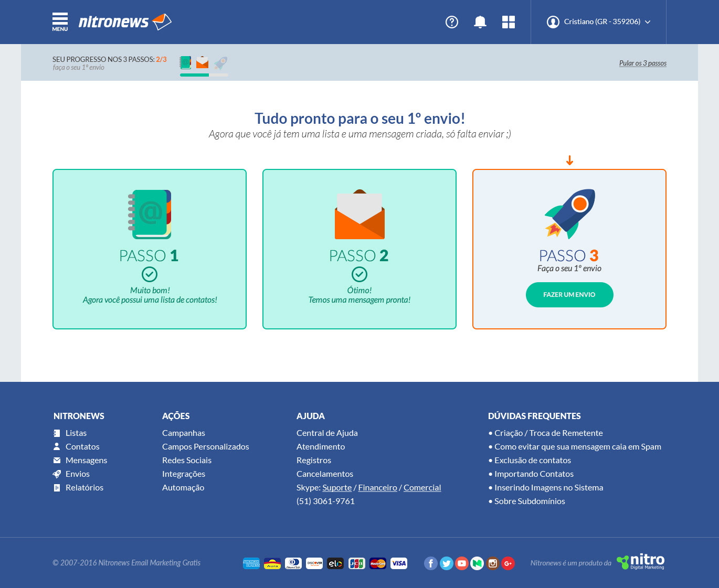Click the Passo 2 completed checkmark

tap(359, 274)
